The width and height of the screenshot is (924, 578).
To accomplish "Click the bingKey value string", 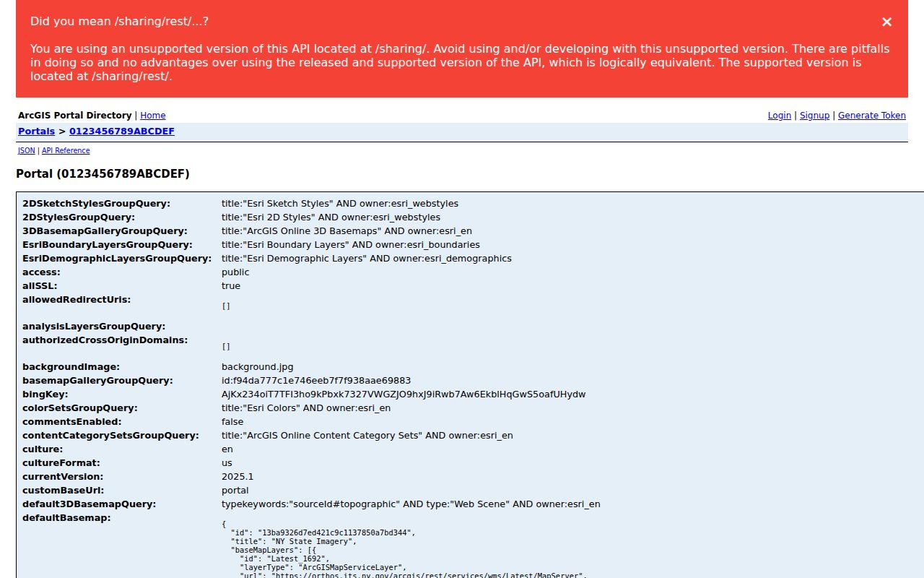I will (x=404, y=394).
